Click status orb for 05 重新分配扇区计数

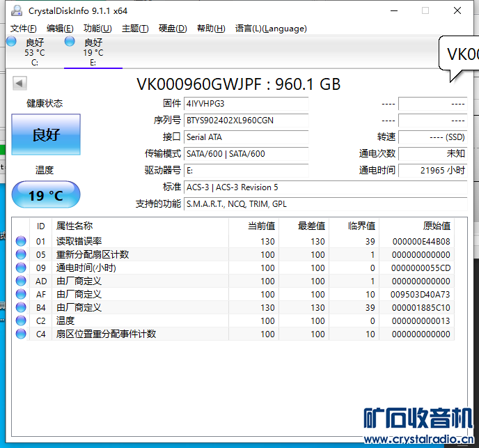tap(21, 254)
